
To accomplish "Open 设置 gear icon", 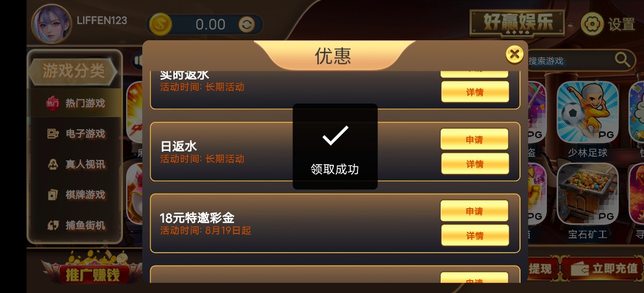I will 592,24.
